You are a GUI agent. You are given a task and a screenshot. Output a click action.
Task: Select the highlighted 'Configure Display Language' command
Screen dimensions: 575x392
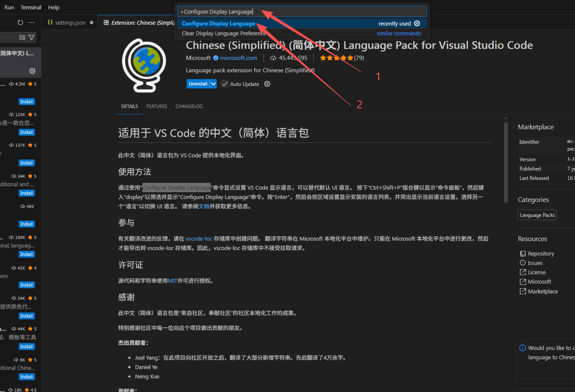pos(302,23)
